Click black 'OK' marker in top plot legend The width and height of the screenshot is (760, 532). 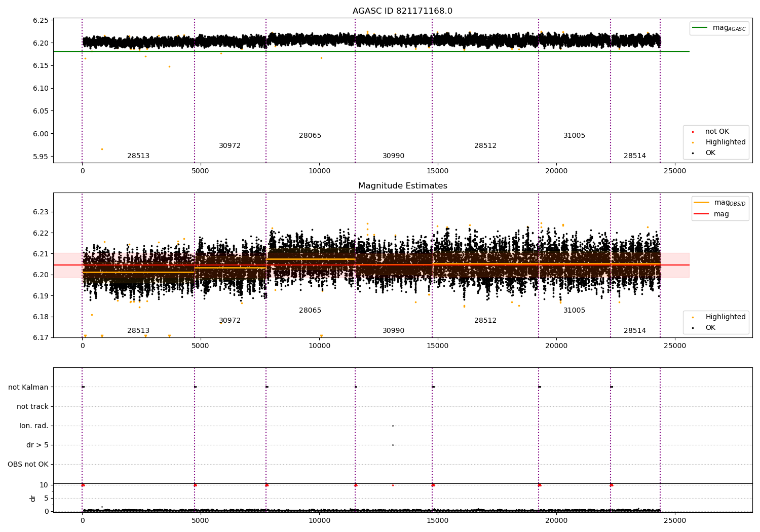point(693,153)
